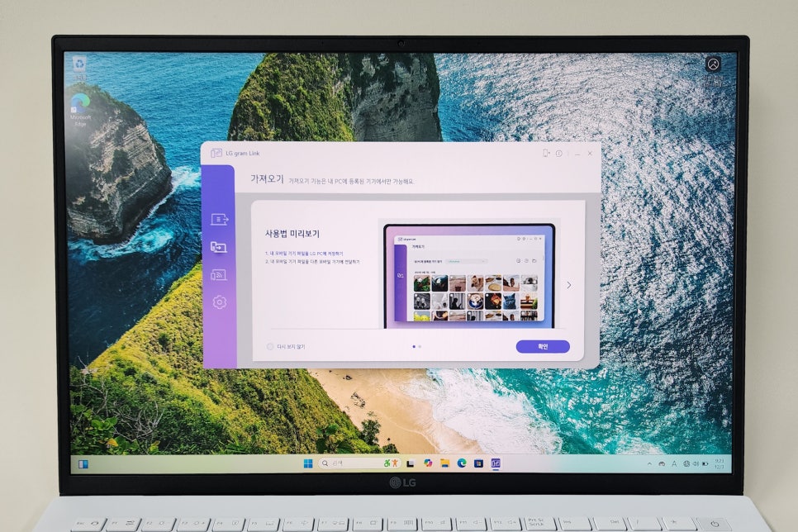The image size is (798, 532).
Task: Go to next tutorial slide chevron
Action: (569, 285)
